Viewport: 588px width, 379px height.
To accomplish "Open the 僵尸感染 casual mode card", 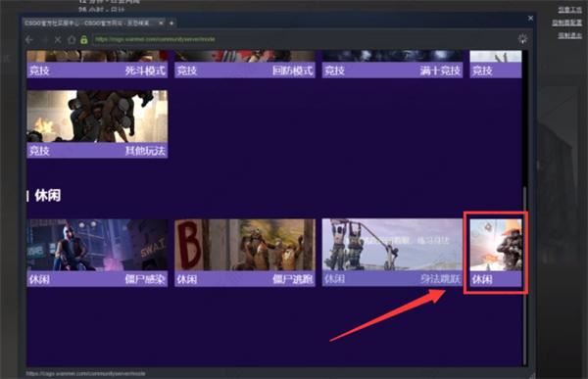I will [x=97, y=253].
